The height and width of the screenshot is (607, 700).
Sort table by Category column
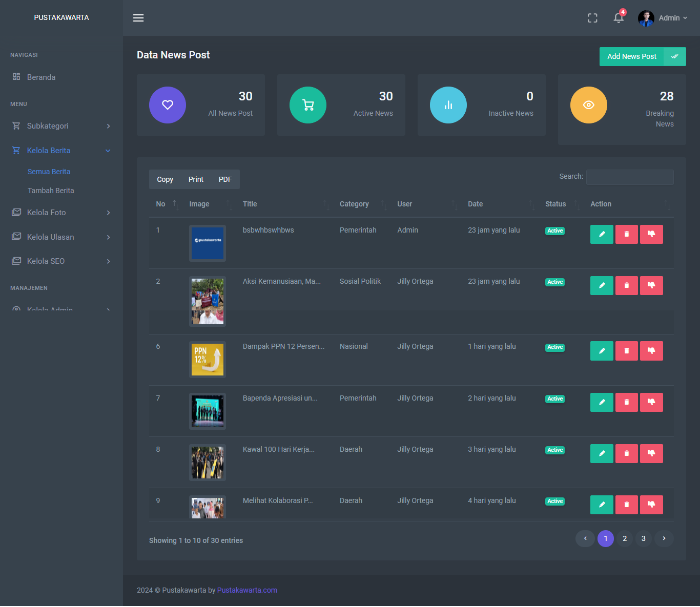coord(362,204)
